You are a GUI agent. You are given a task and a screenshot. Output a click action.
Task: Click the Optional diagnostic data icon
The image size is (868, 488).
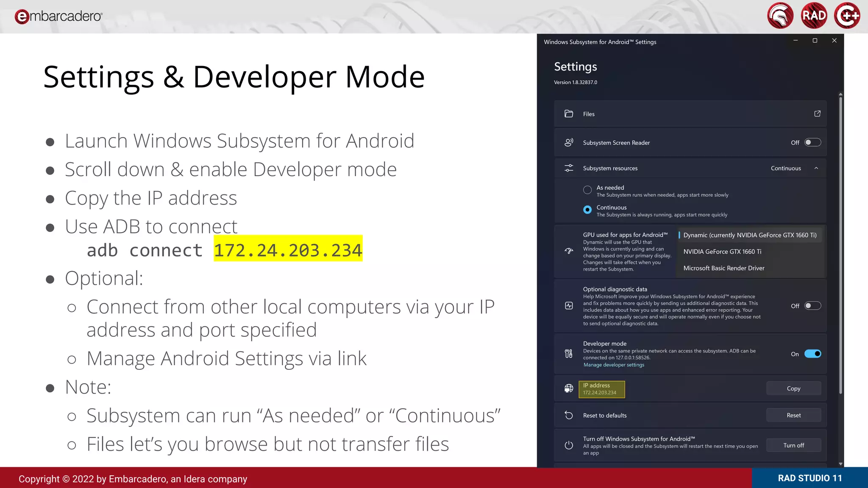click(x=569, y=306)
